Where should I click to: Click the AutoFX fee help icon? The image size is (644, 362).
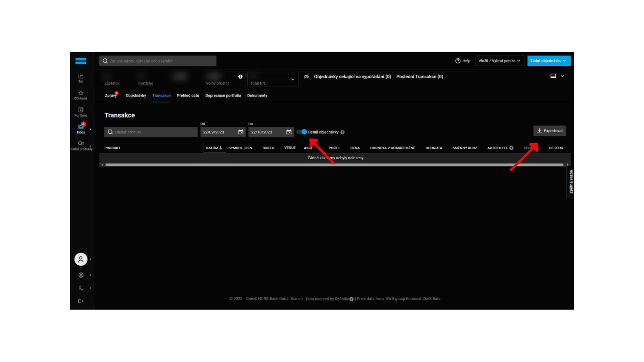point(511,148)
